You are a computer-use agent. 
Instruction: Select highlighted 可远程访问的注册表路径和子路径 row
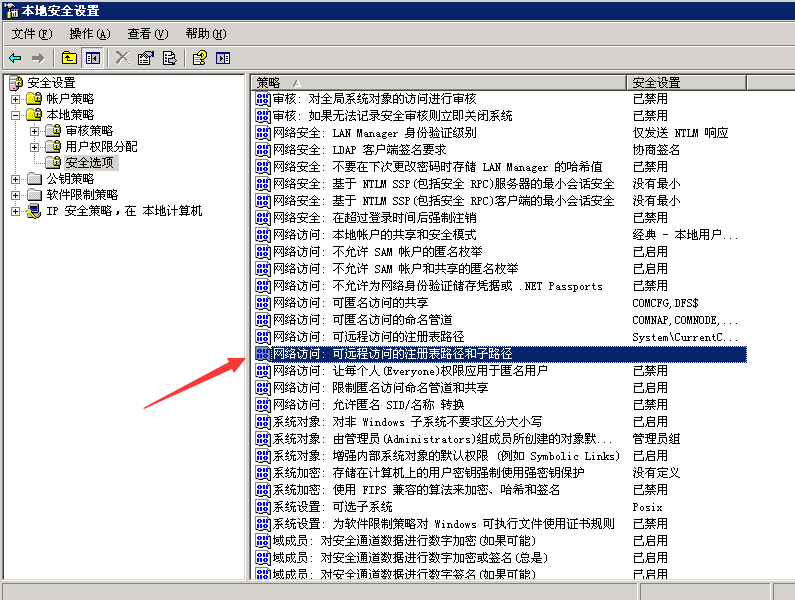500,354
